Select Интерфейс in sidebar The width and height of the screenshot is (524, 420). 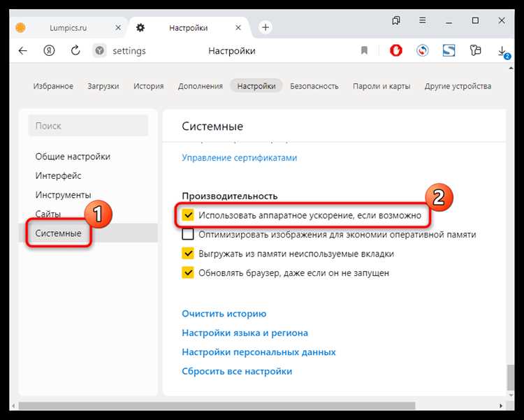tap(58, 175)
